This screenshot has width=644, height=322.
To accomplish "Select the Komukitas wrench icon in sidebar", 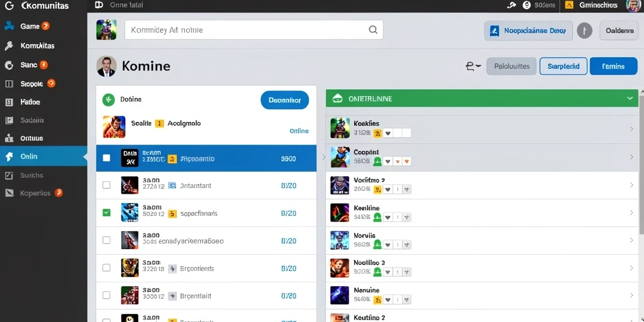I will (x=9, y=45).
